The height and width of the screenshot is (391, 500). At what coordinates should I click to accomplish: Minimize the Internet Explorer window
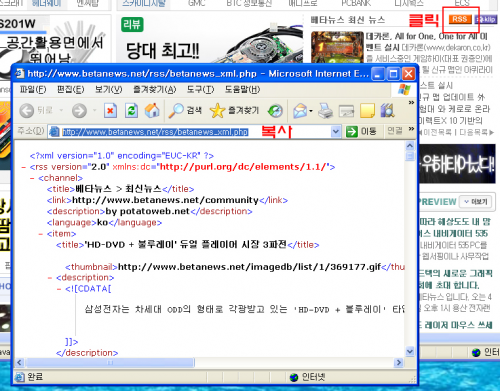[378, 74]
